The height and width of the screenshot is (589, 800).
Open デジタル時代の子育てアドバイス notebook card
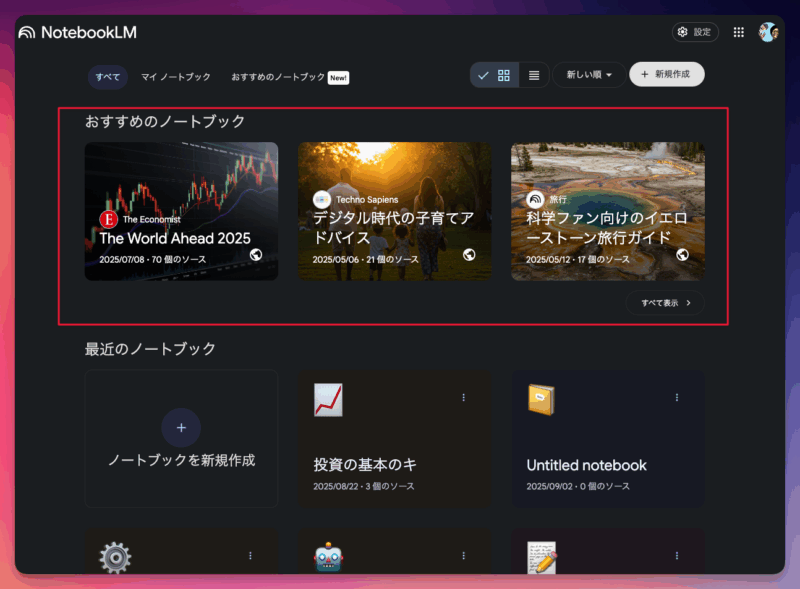pyautogui.click(x=394, y=211)
